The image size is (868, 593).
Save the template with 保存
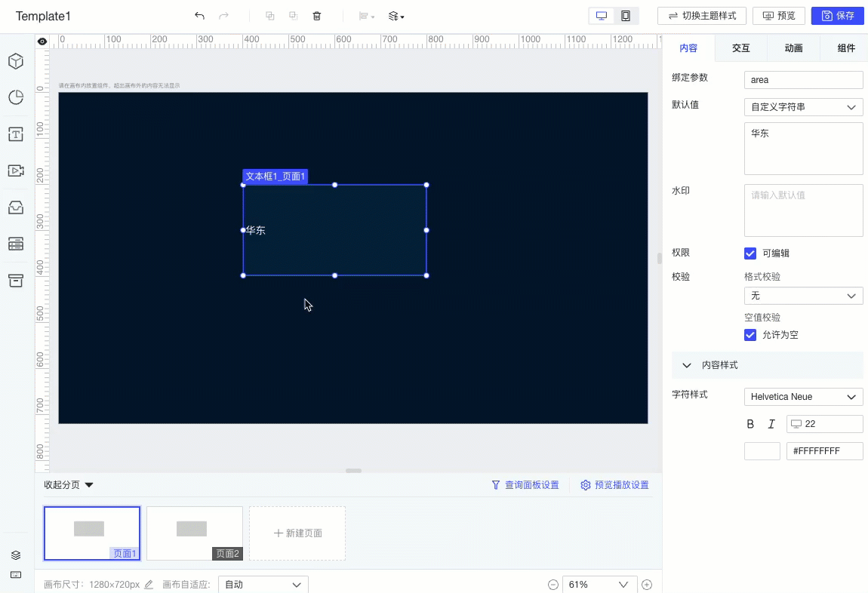point(838,16)
